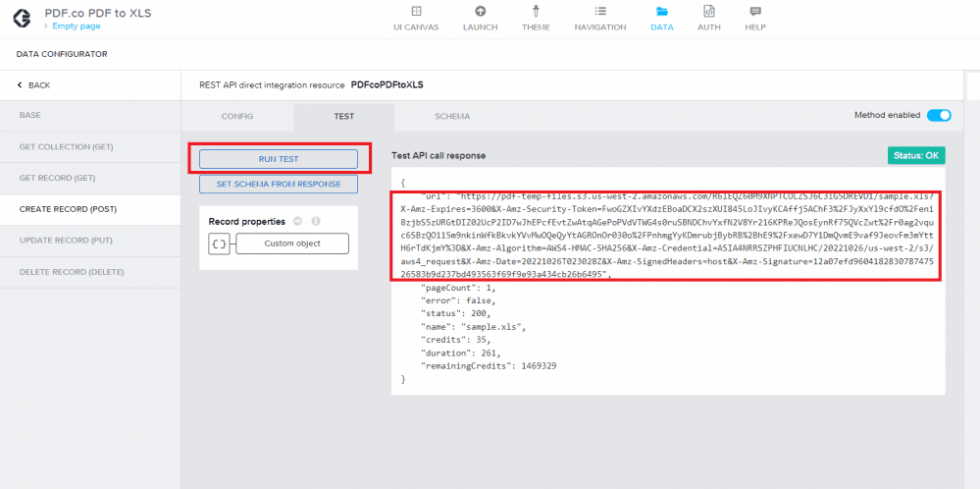
Task: Switch to the Schema tab
Action: [x=452, y=117]
